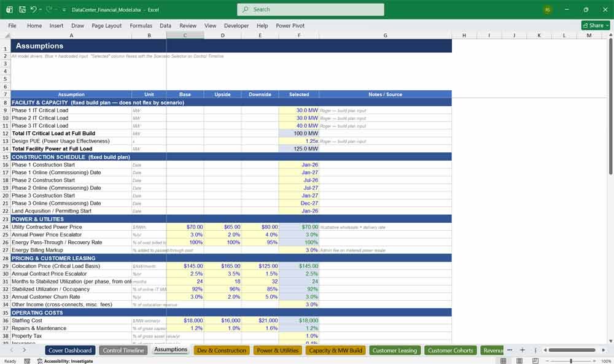Open the Draw ribbon tab
The width and height of the screenshot is (614, 364).
[77, 25]
